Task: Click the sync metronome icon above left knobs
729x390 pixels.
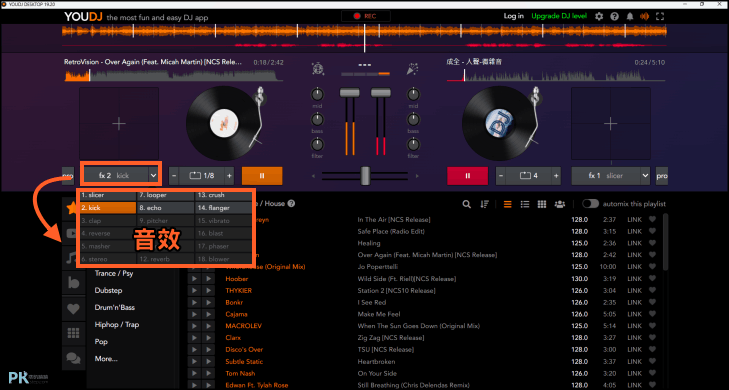Action: pos(318,69)
